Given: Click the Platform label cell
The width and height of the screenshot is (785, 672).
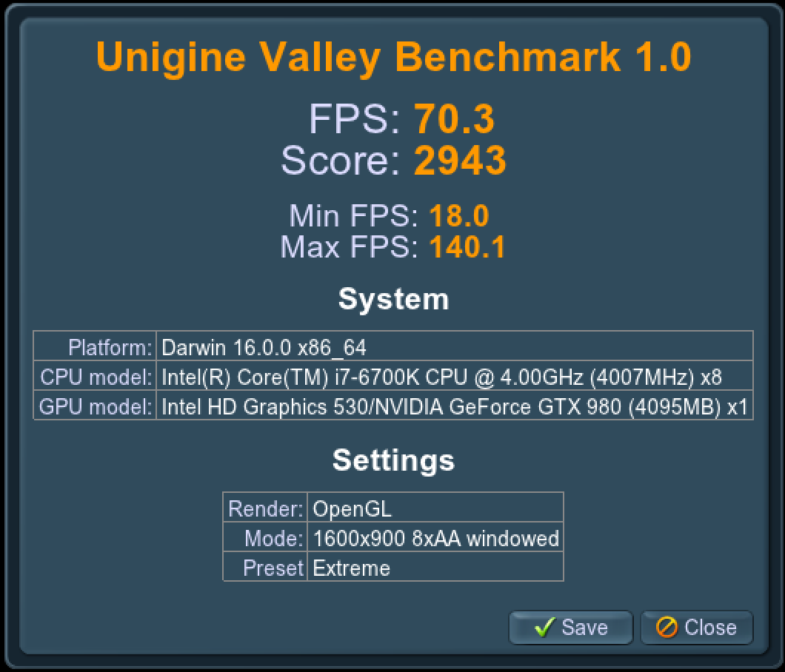Looking at the screenshot, I should tap(95, 346).
